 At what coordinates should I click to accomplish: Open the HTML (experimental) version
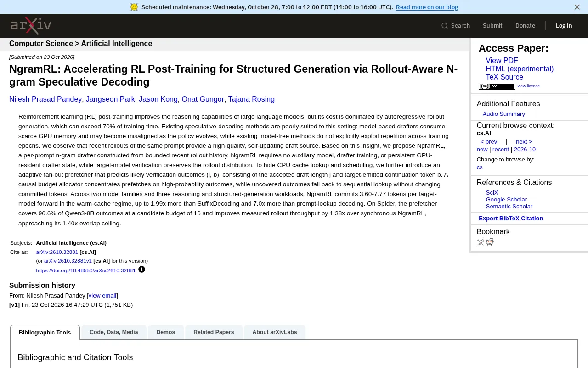520,69
